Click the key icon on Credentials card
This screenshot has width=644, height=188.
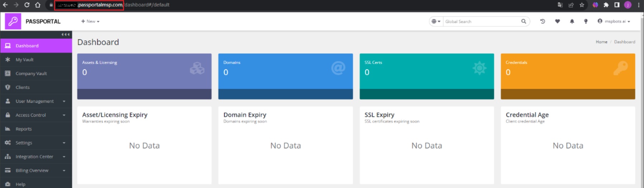[621, 68]
